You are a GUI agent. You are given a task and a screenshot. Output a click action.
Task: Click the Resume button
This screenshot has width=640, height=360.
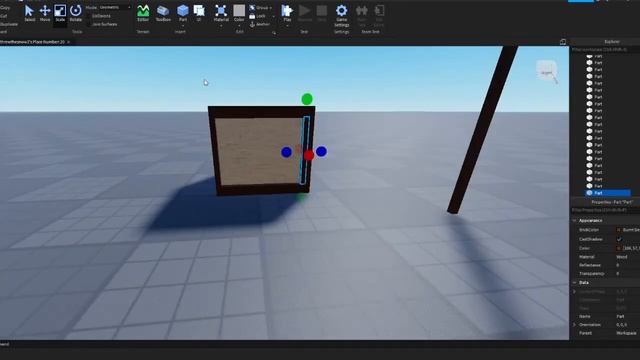[304, 13]
